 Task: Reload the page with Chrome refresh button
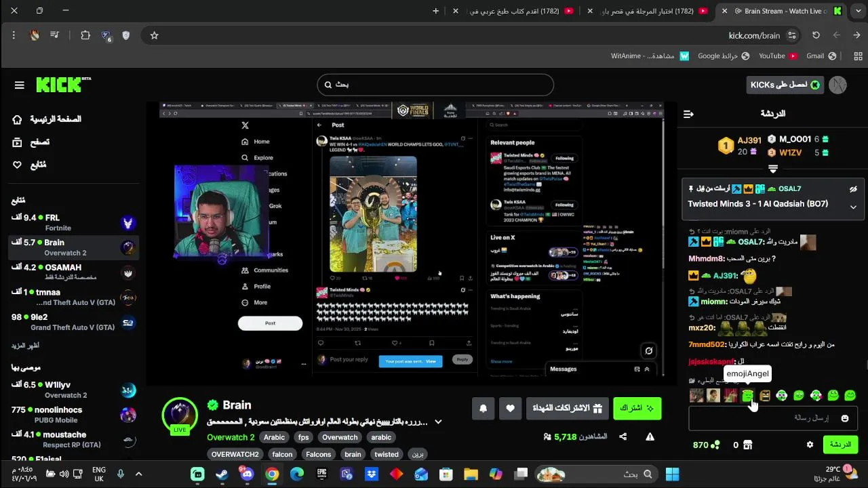coord(816,35)
